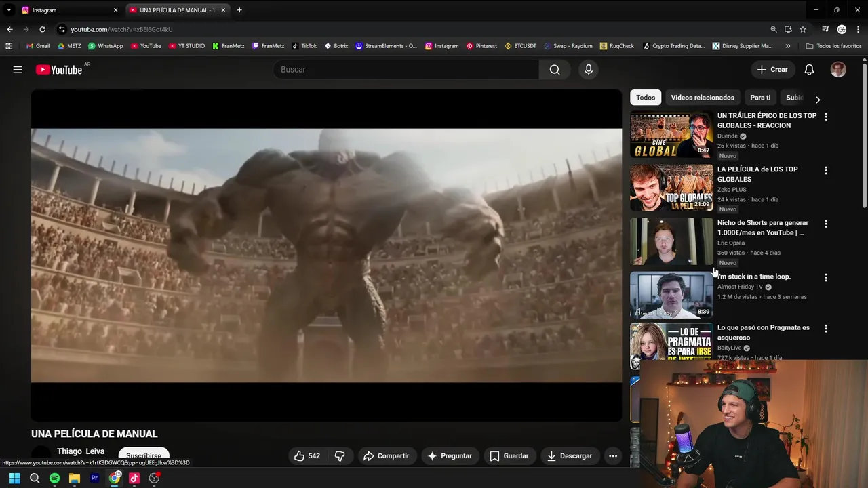Open options for BaityLive Pragmata video

[825, 329]
